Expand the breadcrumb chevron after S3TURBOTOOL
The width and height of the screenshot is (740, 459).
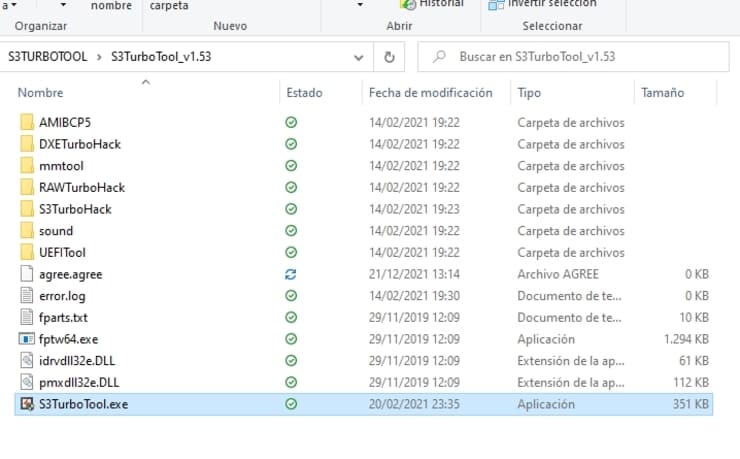point(99,57)
